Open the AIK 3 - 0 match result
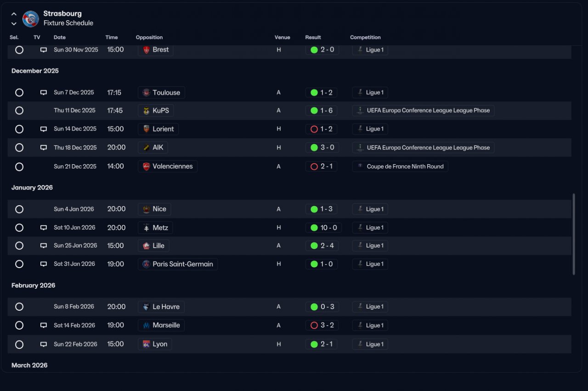This screenshot has width=588, height=391. (322, 148)
